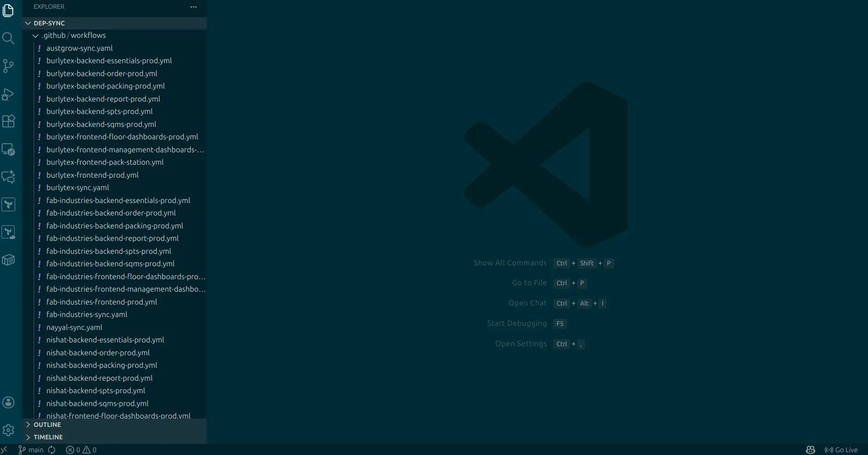Click Go Live in the status bar

pos(843,449)
